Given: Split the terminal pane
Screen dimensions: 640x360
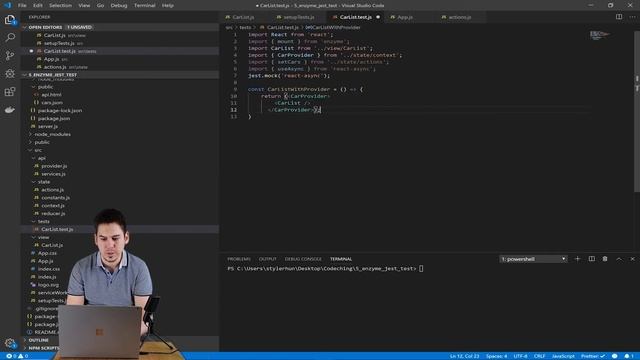Looking at the screenshot, I should point(591,259).
